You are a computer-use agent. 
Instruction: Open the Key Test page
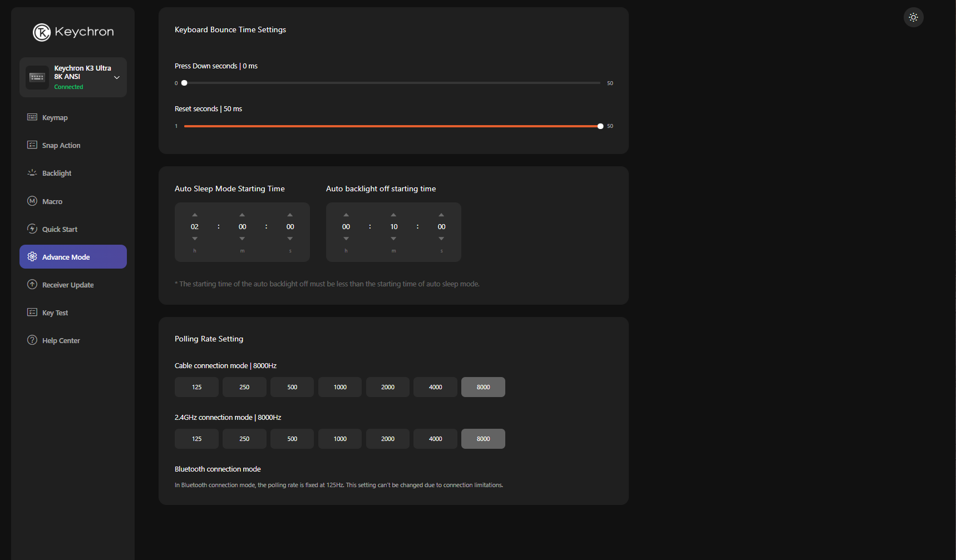pyautogui.click(x=73, y=313)
